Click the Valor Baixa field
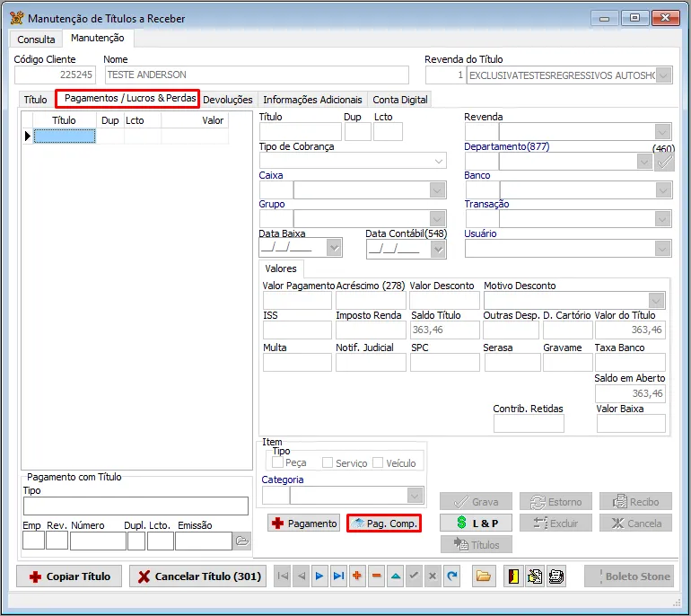The width and height of the screenshot is (691, 616). [631, 424]
